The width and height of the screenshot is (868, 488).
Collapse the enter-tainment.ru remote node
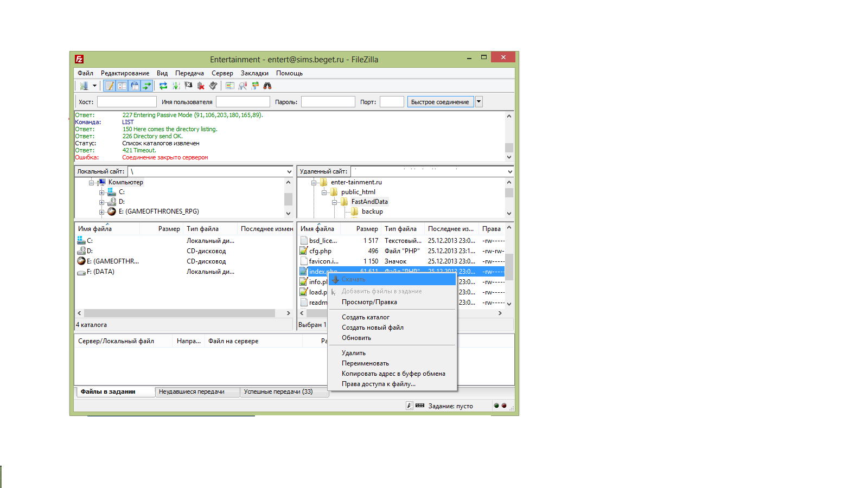point(314,183)
